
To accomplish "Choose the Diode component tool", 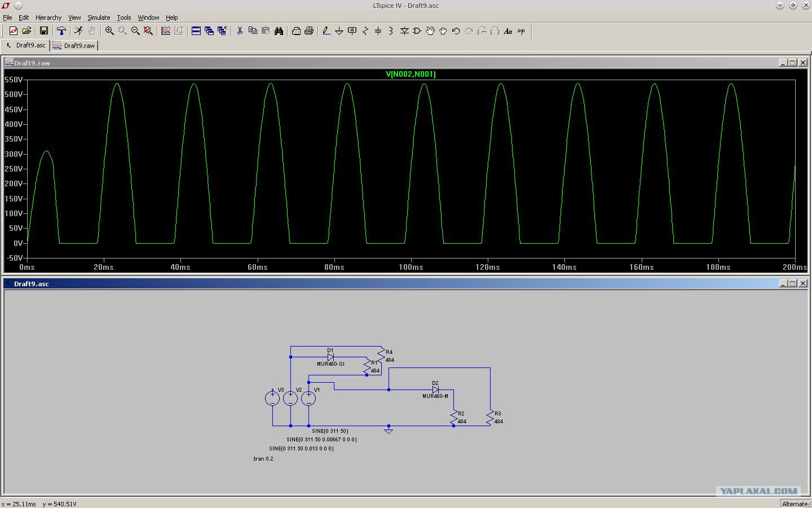I will [404, 31].
